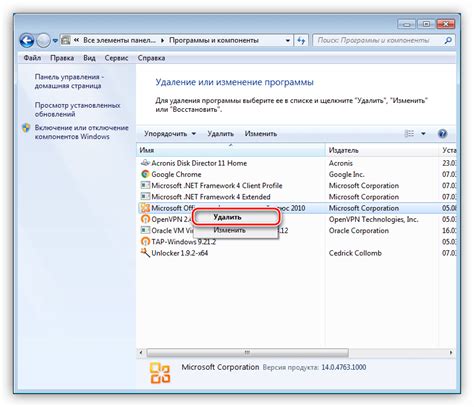Expand the address bar history dropdown
The height and width of the screenshot is (407, 474).
pos(288,41)
